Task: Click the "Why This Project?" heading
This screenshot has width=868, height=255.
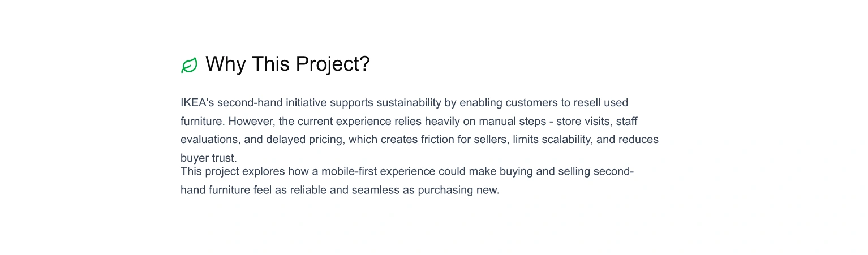Action: click(x=287, y=64)
